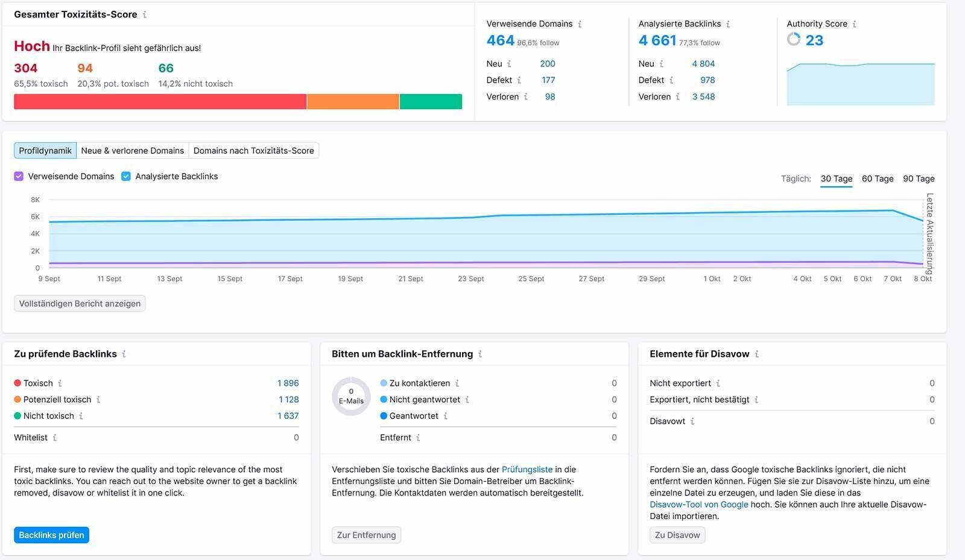Open the 4 661 Analysierte Backlinks total
This screenshot has height=560, width=965.
[657, 40]
